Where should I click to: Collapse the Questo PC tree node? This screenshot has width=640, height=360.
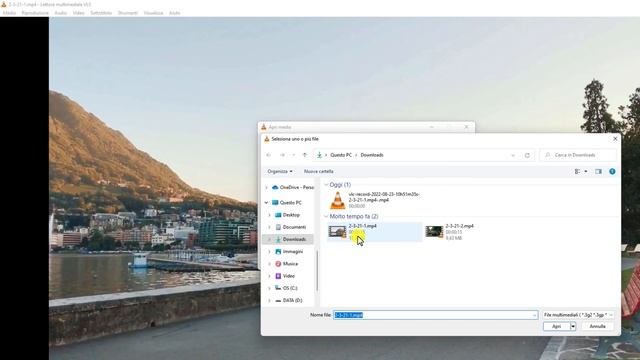(267, 202)
